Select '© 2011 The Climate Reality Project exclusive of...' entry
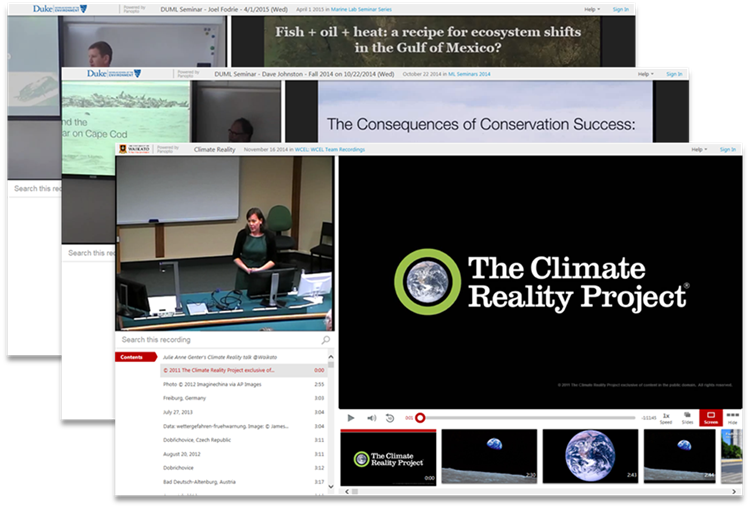750x508 pixels. pyautogui.click(x=243, y=370)
